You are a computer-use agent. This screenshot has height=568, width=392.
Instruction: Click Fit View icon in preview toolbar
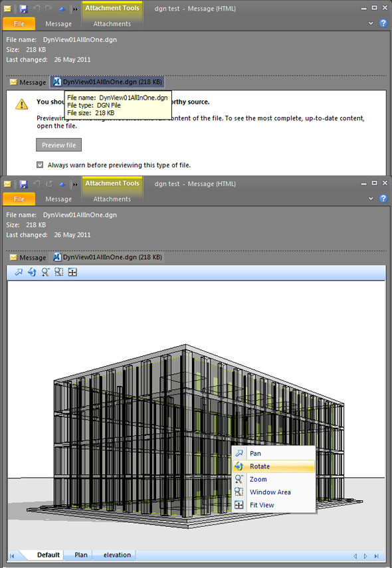pos(72,272)
